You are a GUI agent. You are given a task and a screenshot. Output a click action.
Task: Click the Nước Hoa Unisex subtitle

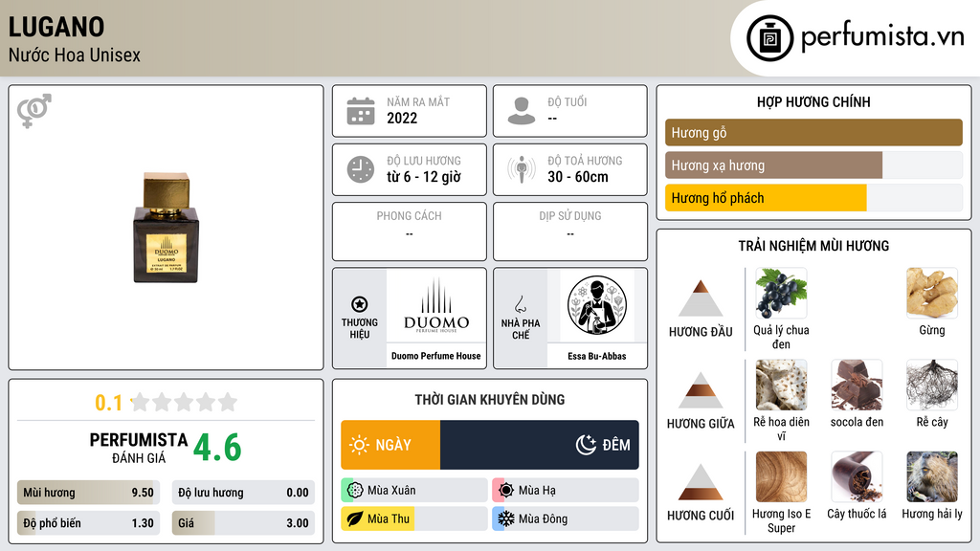click(x=75, y=55)
